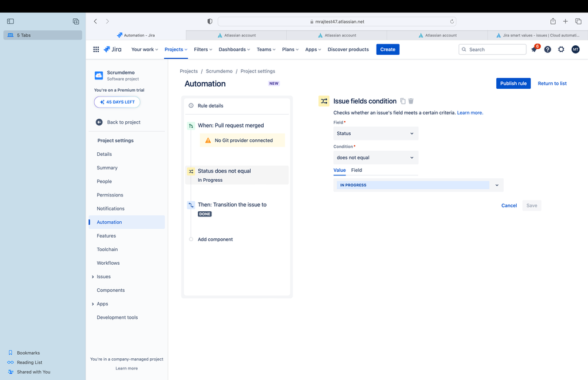Click the No Git provider warning icon
Screen dimensions: 588x380
(x=208, y=141)
